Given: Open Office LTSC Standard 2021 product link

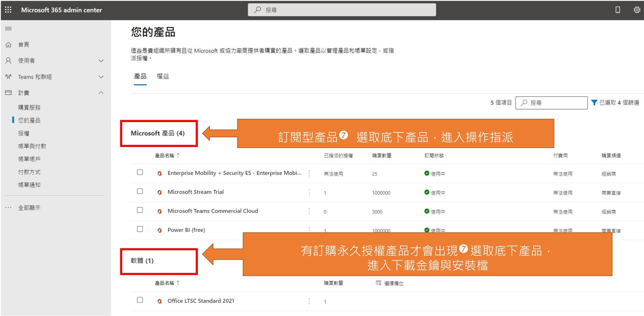Looking at the screenshot, I should tap(201, 301).
